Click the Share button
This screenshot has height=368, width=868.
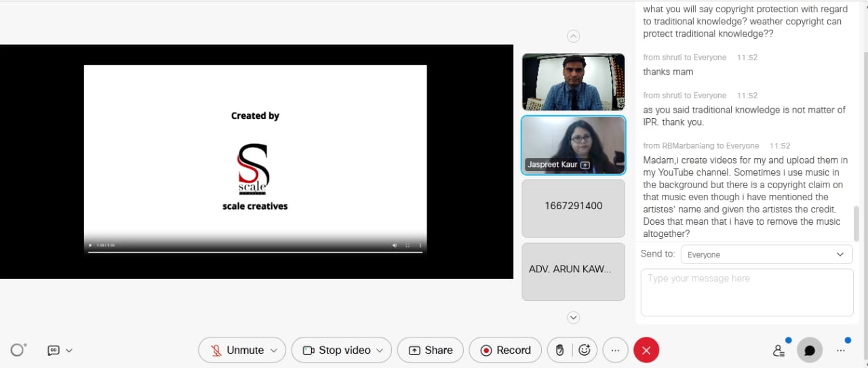click(x=430, y=350)
